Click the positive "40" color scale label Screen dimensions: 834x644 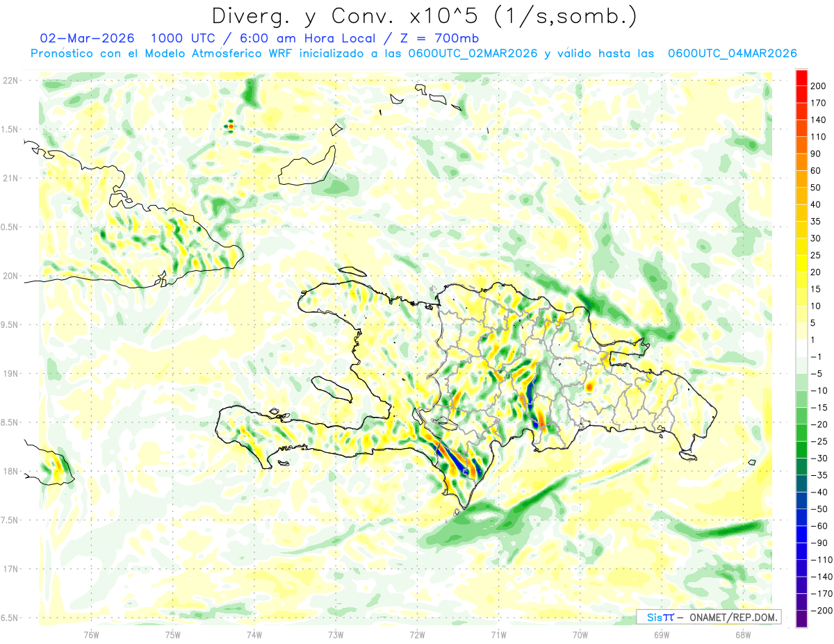click(816, 205)
